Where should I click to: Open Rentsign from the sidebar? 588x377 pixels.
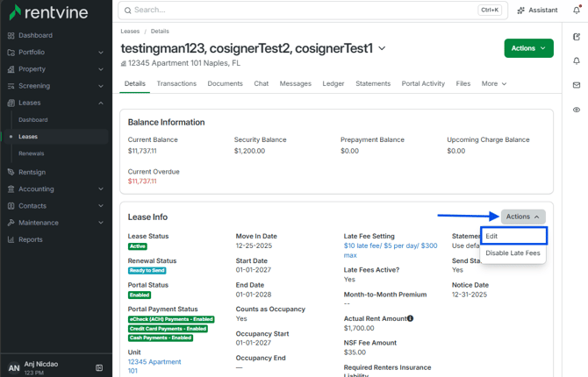(32, 172)
